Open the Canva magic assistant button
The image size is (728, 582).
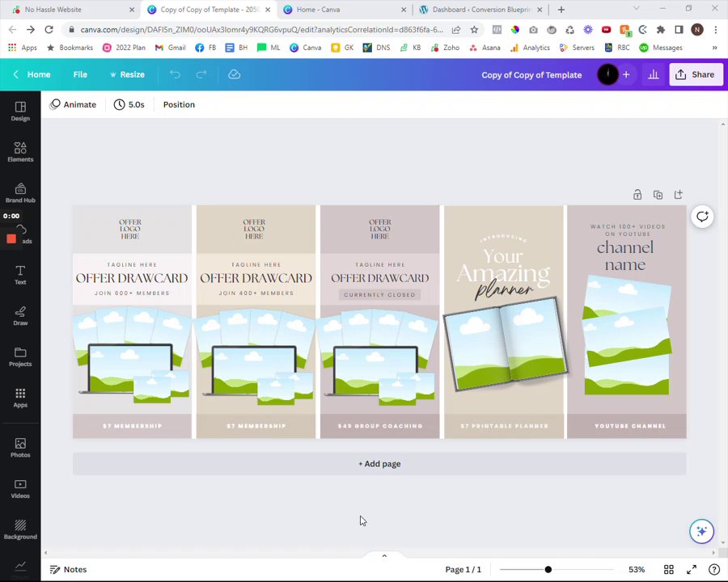(701, 531)
